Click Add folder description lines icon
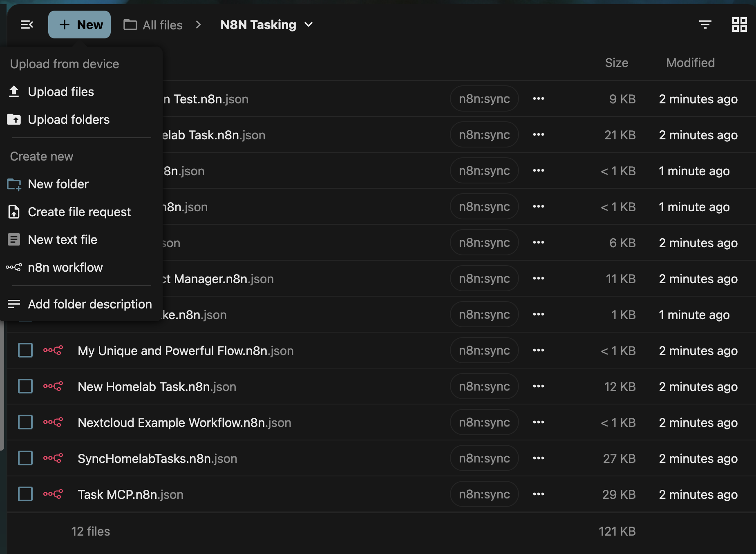756x554 pixels. pos(14,304)
